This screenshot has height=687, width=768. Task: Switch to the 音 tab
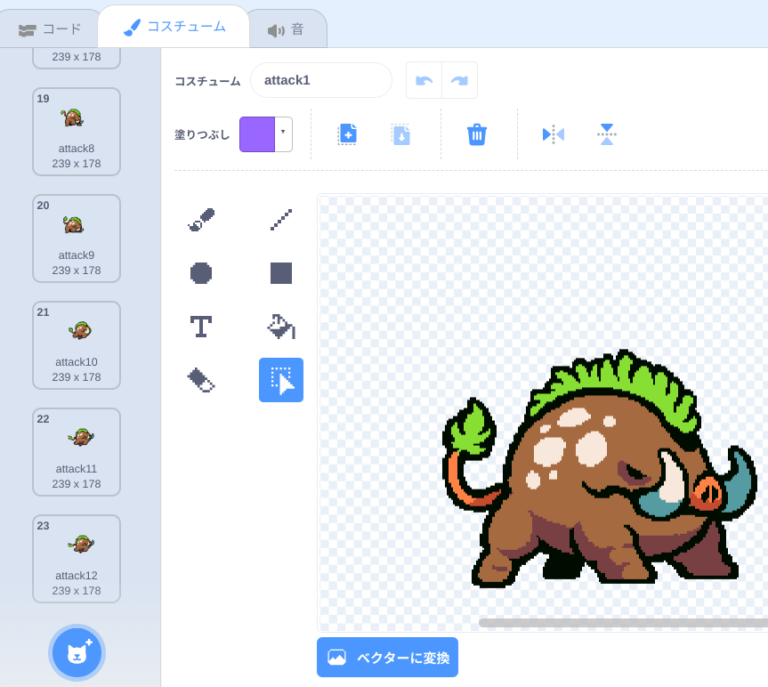tap(286, 30)
